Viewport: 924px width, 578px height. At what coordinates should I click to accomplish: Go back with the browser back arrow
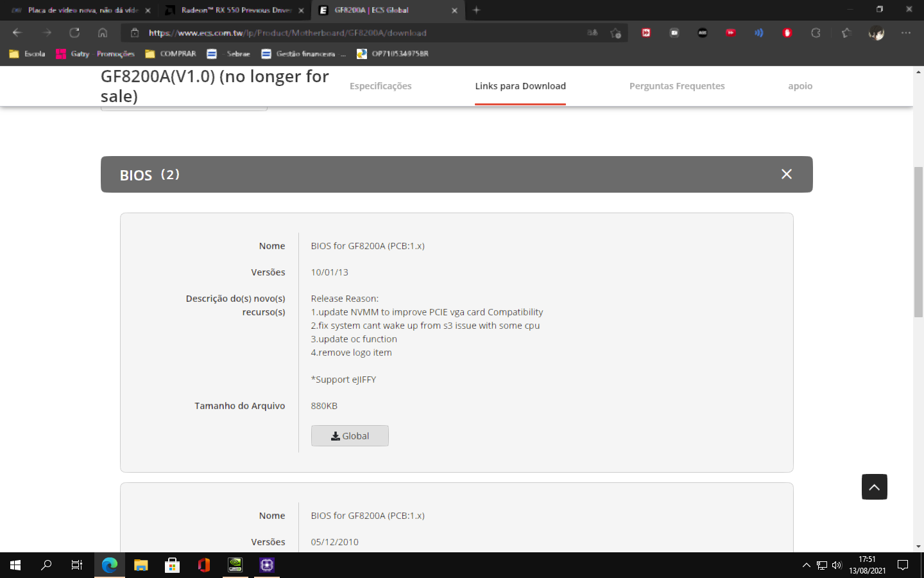coord(17,33)
